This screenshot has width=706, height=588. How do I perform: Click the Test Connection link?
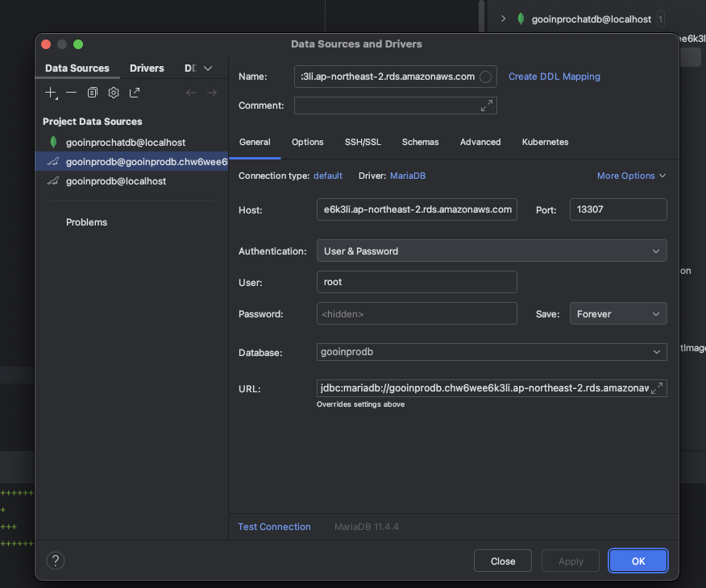pyautogui.click(x=274, y=527)
